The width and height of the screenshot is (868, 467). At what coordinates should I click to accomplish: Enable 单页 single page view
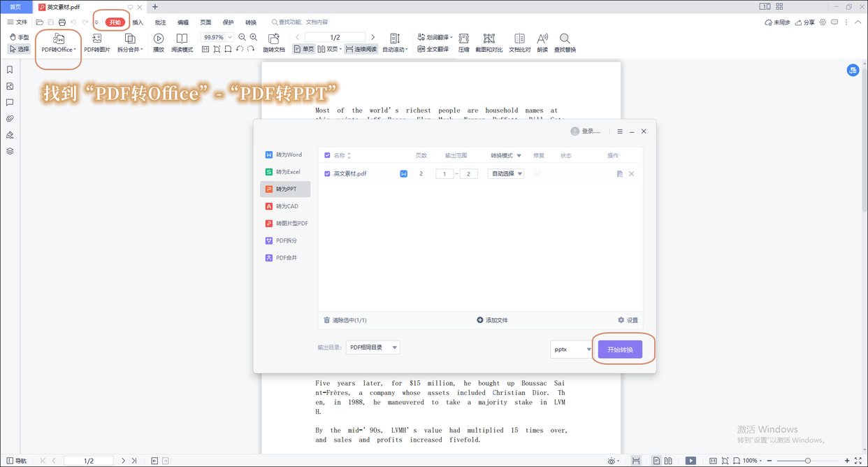[303, 49]
